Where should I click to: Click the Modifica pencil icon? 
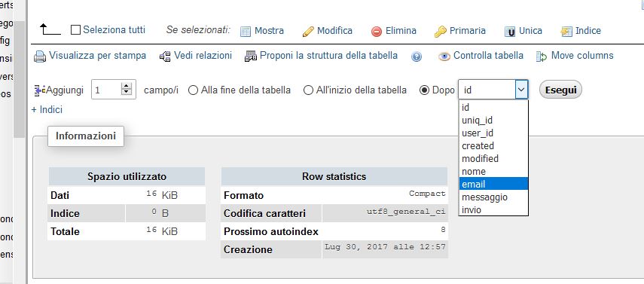pos(308,32)
